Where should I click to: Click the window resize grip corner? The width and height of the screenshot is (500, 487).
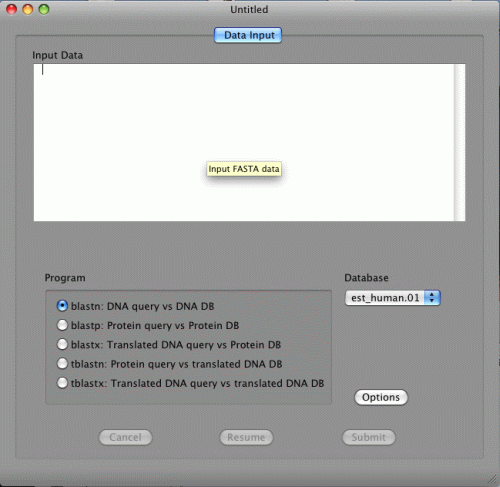(492, 479)
